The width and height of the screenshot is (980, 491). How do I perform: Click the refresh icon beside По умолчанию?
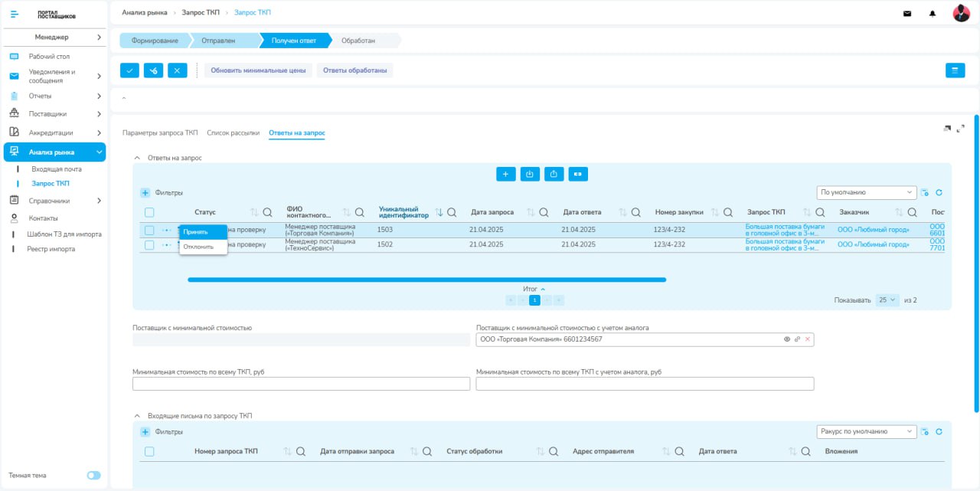click(x=939, y=193)
